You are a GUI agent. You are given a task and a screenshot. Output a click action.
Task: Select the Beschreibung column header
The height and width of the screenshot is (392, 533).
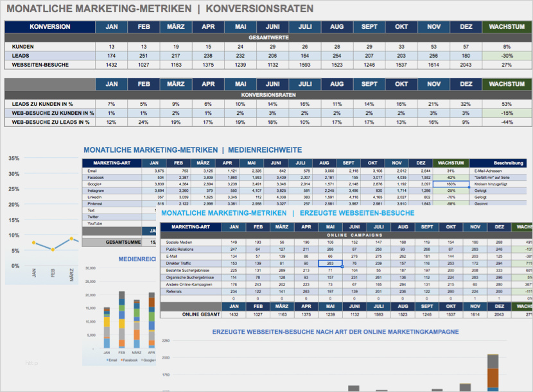point(508,163)
